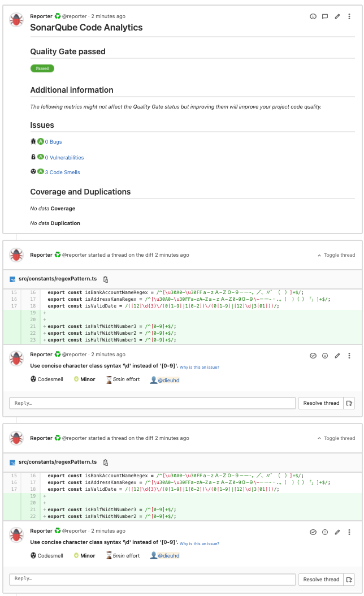This screenshot has height=596, width=364.
Task: Select line 21 isHalfWidthNumber3 in first diff
Action: pos(183,326)
